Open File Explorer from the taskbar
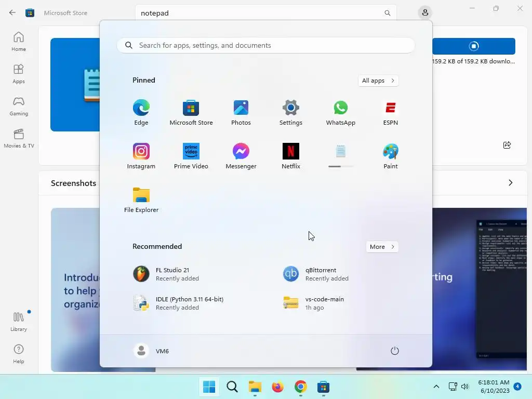 click(x=255, y=387)
